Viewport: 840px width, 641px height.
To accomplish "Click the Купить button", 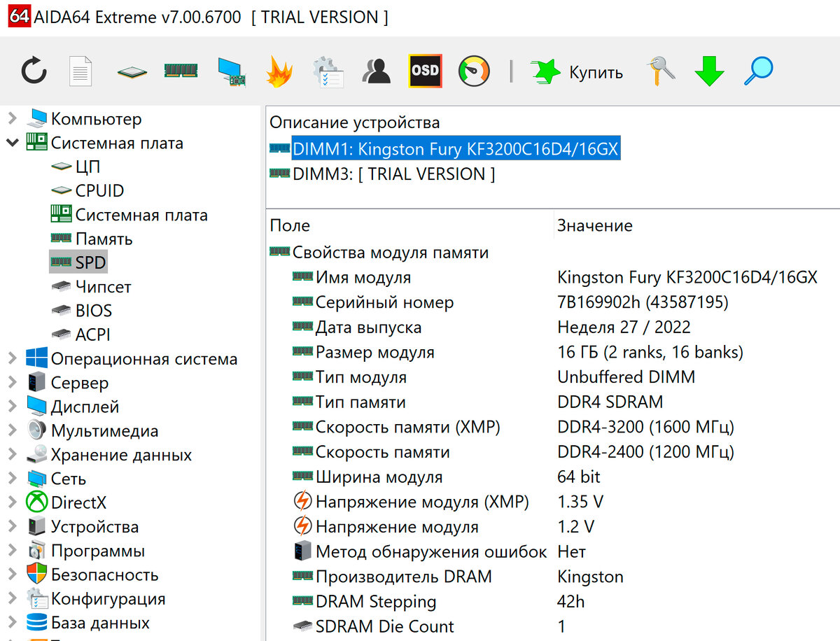I will click(x=576, y=71).
